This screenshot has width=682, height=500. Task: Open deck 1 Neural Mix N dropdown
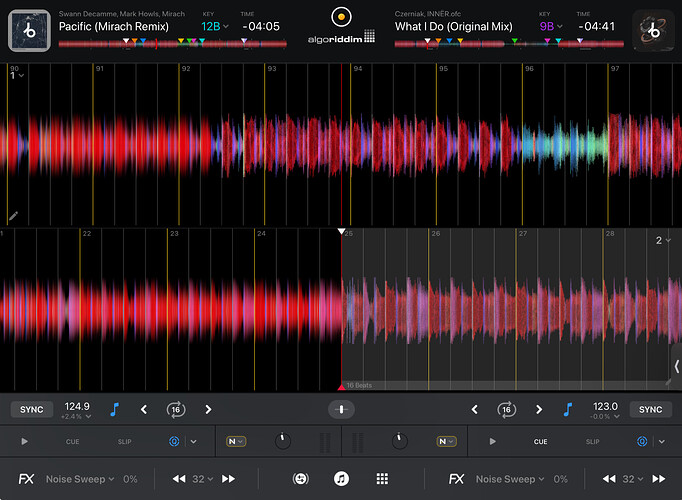pyautogui.click(x=236, y=441)
